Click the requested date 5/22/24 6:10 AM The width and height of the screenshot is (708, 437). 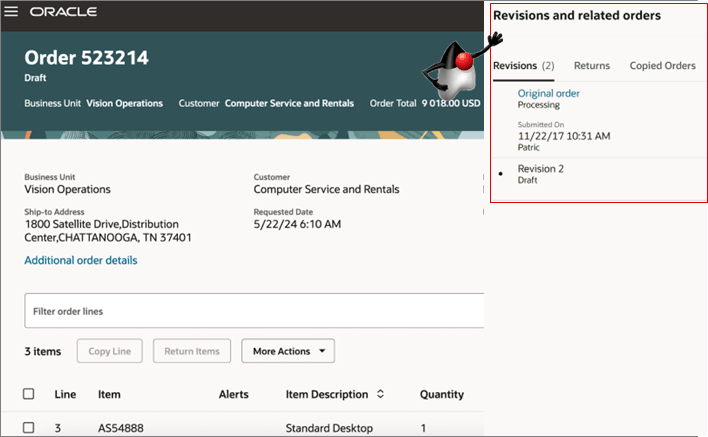[x=297, y=224]
